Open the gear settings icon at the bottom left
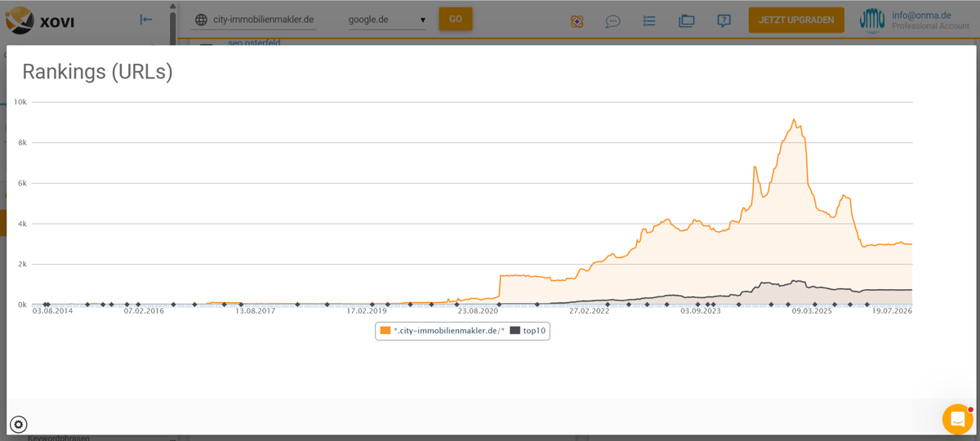 click(x=19, y=424)
